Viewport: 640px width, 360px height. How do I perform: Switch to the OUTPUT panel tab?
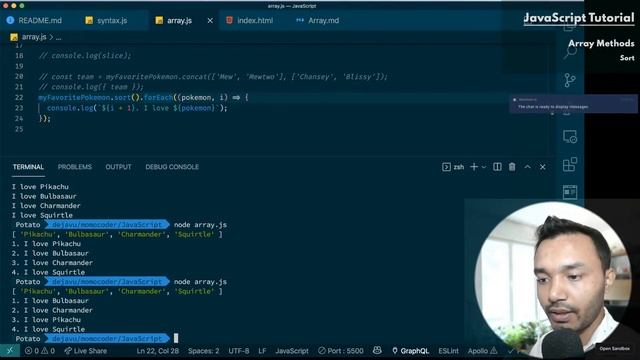118,167
